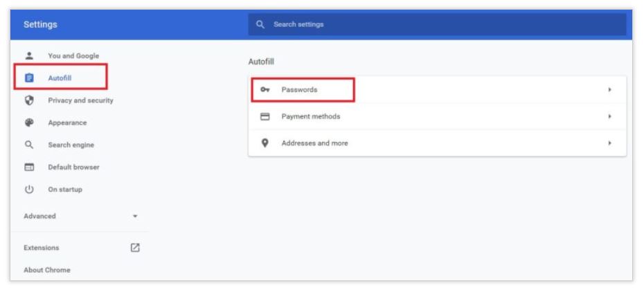This screenshot has width=644, height=288.
Task: Open Payment methods using its right arrow
Action: pos(609,116)
